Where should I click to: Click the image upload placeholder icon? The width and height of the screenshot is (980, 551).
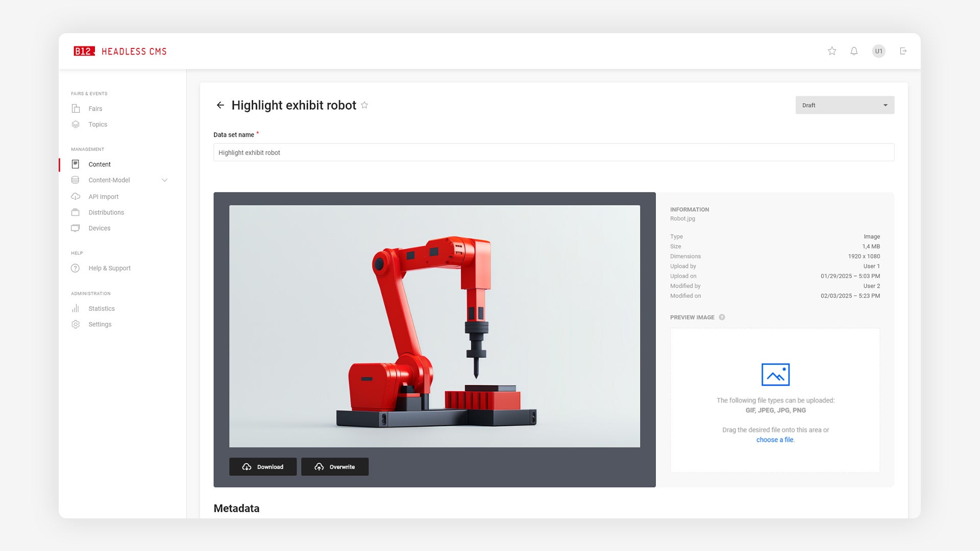click(x=775, y=374)
